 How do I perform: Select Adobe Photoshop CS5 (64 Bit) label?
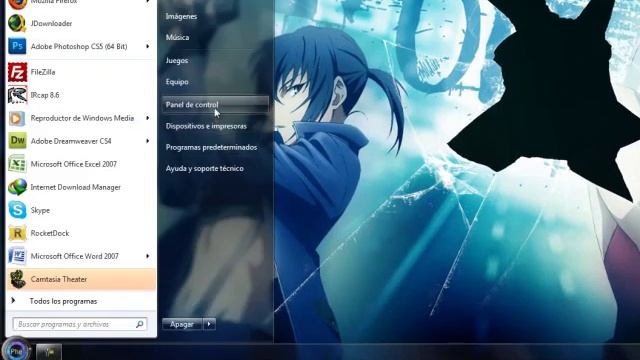(x=79, y=47)
